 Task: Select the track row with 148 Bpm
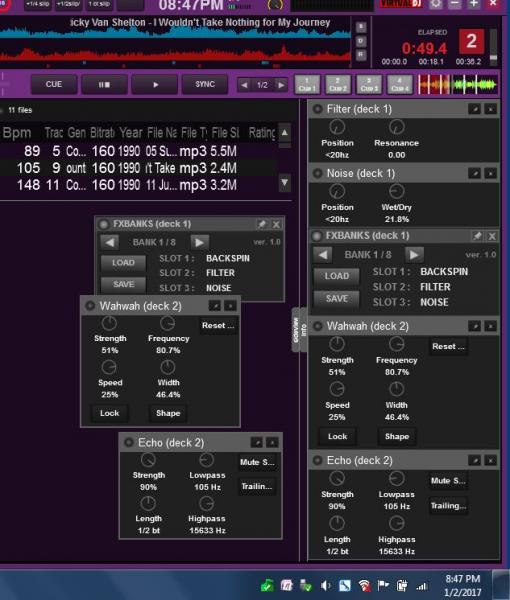click(x=139, y=185)
